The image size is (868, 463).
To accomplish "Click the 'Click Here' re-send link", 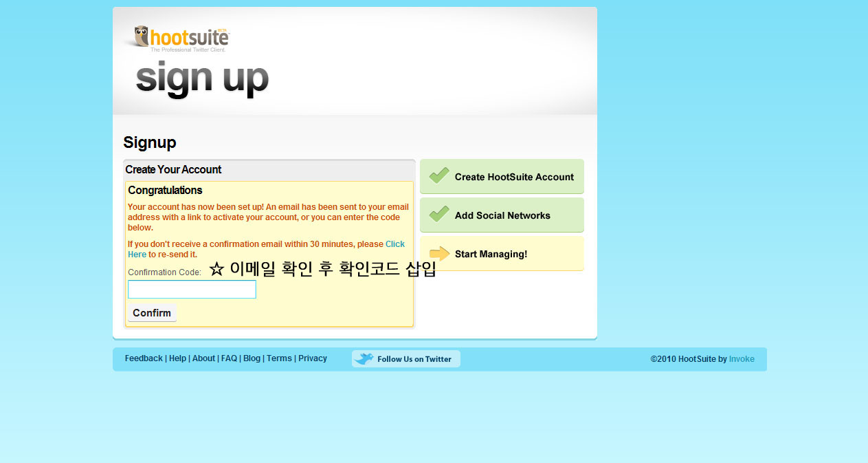I will pos(395,244).
